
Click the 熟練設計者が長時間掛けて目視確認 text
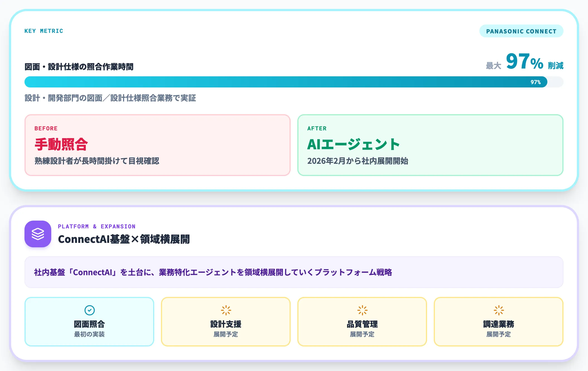coord(97,161)
